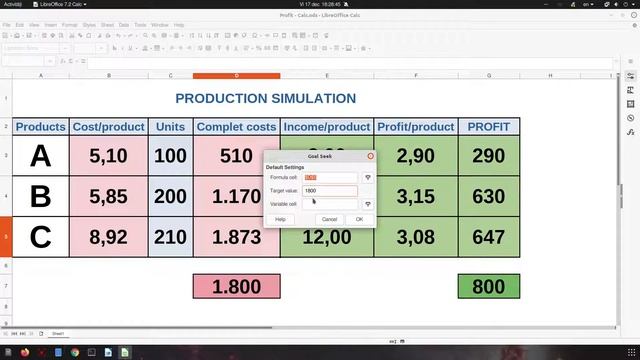Open Files manager in the dock
Screen dimensions: 640x360
click(8, 352)
